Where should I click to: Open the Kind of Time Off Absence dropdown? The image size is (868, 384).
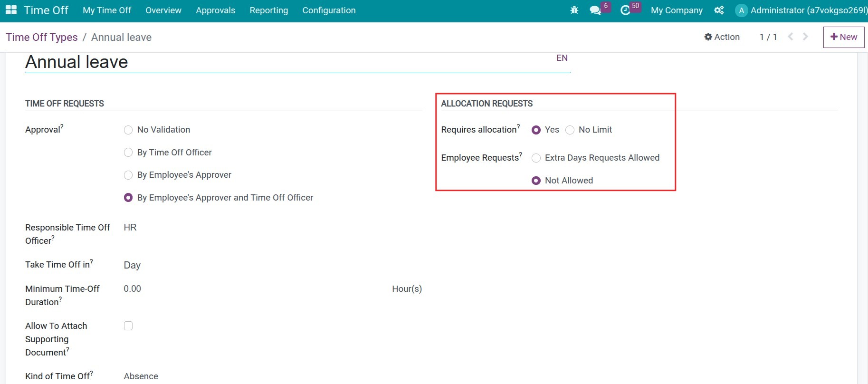pos(272,376)
